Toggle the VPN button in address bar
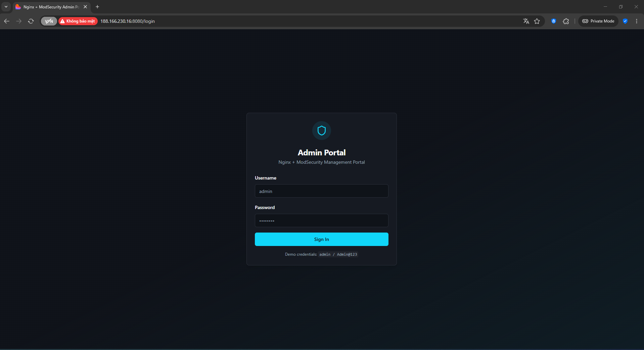 pos(49,21)
